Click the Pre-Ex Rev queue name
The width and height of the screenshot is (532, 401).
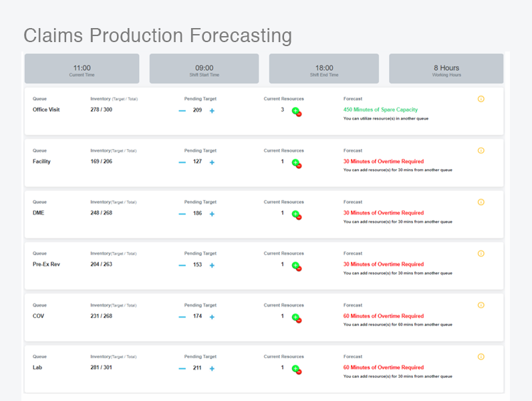46,264
